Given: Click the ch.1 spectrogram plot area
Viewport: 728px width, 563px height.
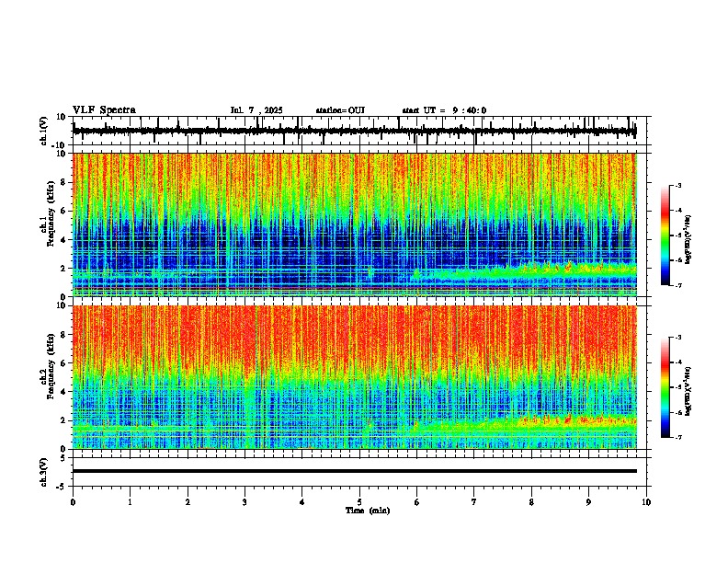Looking at the screenshot, I should 355,224.
